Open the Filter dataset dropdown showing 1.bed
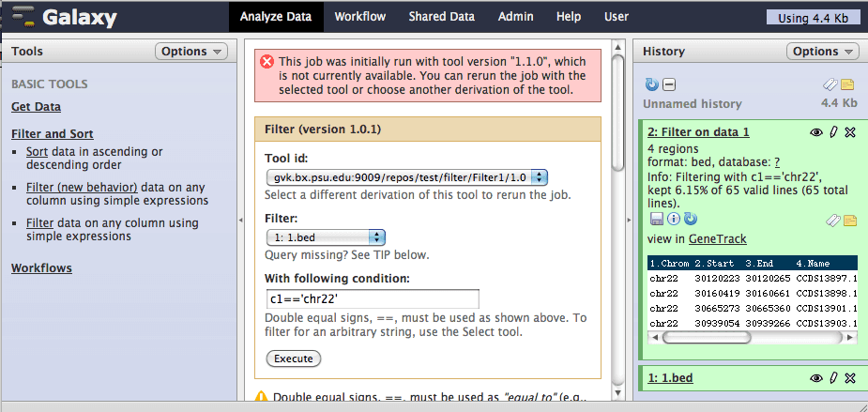The height and width of the screenshot is (412, 868). click(326, 237)
